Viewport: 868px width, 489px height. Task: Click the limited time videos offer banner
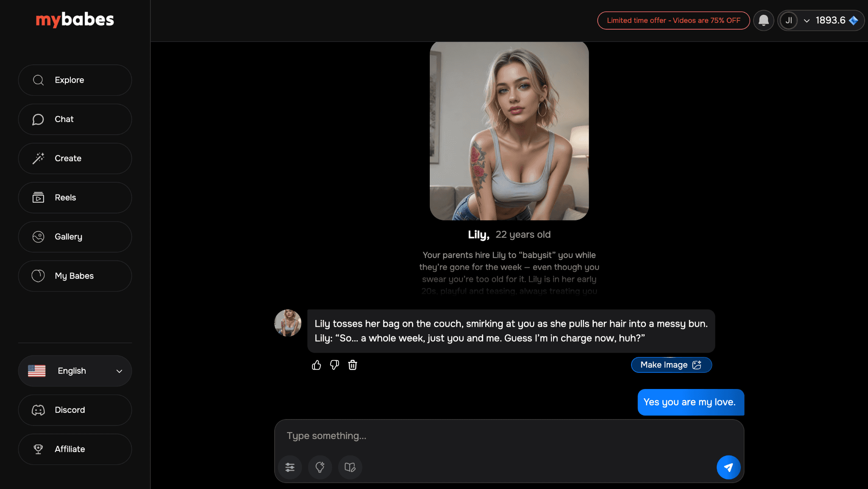tap(673, 20)
